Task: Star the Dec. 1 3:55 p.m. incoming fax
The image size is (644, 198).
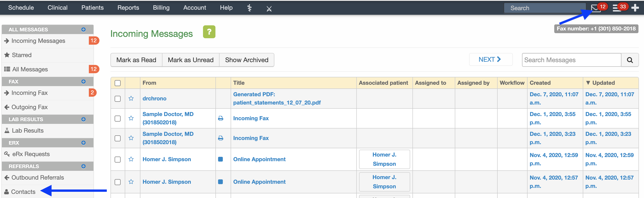Action: (x=131, y=118)
